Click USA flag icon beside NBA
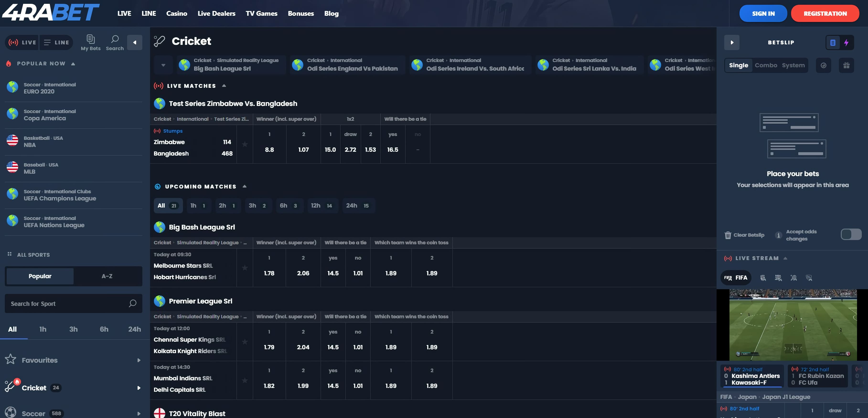 click(x=12, y=140)
